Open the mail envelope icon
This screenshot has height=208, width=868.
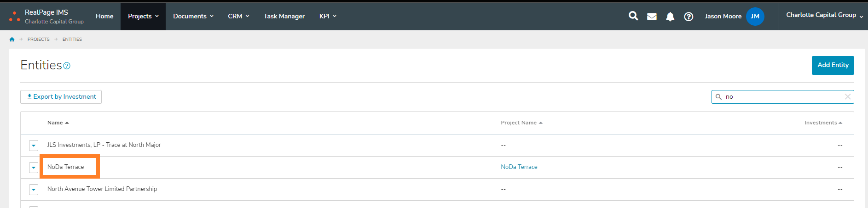(x=652, y=17)
